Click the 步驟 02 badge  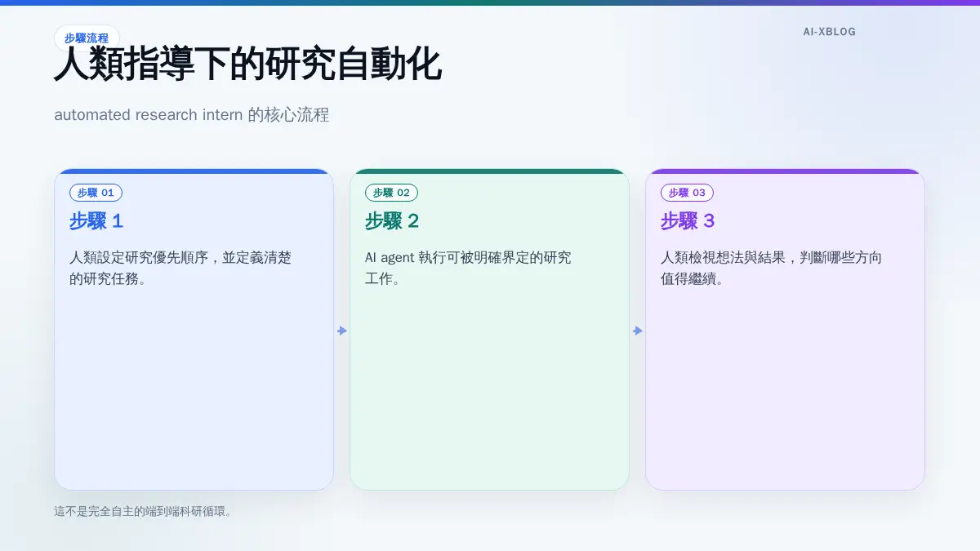coord(391,193)
